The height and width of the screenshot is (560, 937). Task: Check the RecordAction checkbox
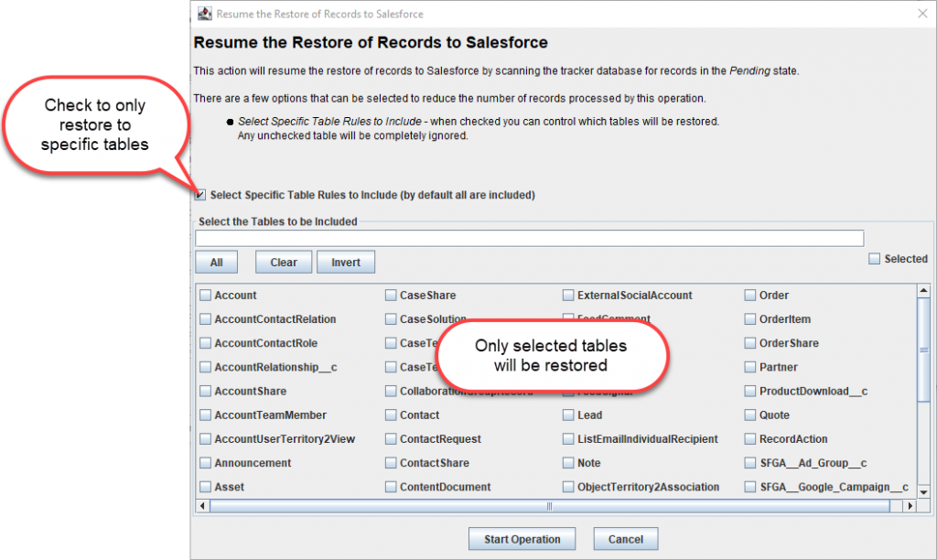click(750, 438)
